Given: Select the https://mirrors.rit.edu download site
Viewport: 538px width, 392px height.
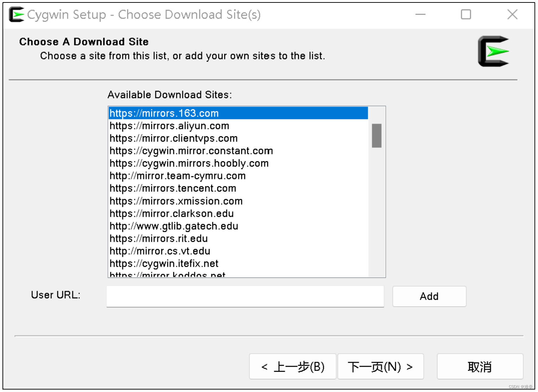Looking at the screenshot, I should coord(159,239).
